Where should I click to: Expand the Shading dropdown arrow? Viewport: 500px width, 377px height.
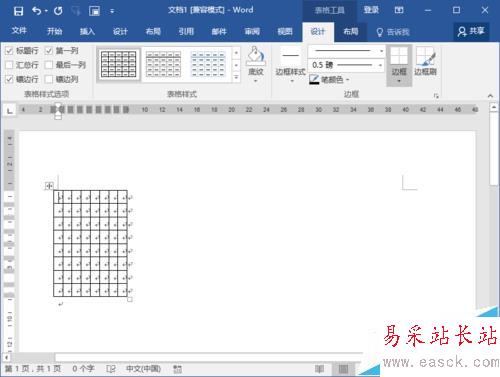tap(256, 81)
